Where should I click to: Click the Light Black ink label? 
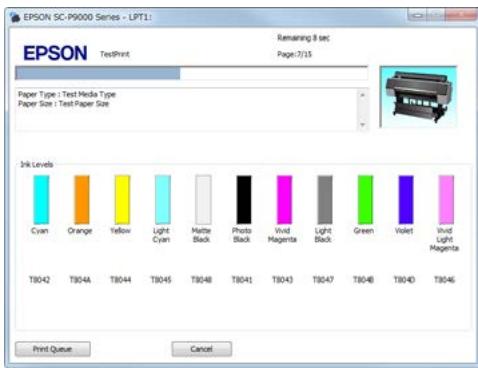pyautogui.click(x=323, y=235)
